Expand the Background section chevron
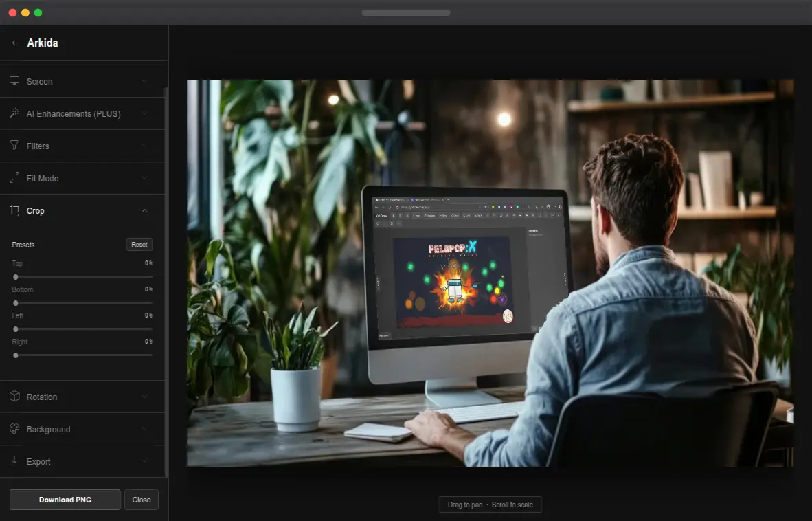812x521 pixels. point(144,430)
